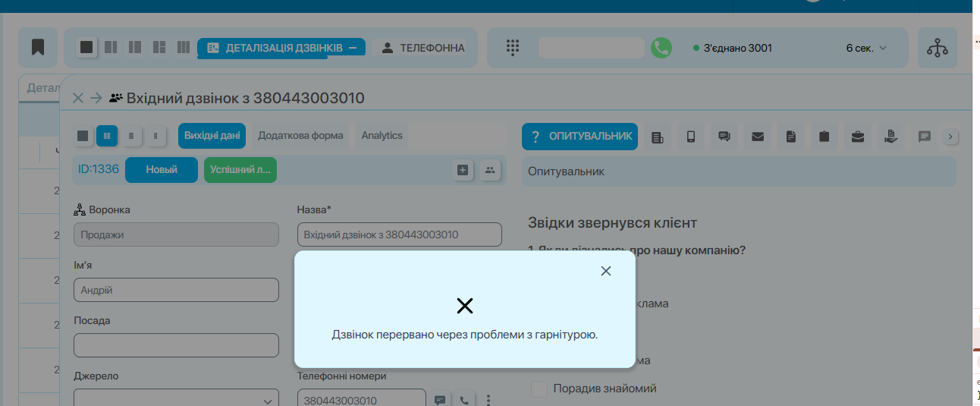
Task: Click the plus icon beside lead status
Action: [x=463, y=170]
